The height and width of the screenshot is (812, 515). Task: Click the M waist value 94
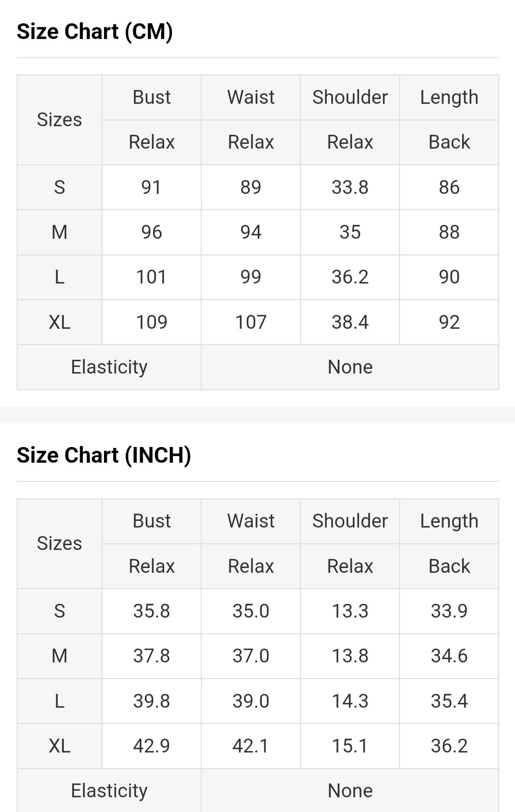click(251, 232)
